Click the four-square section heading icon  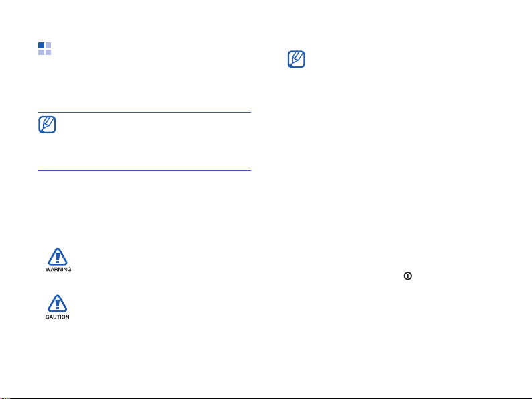[x=44, y=48]
